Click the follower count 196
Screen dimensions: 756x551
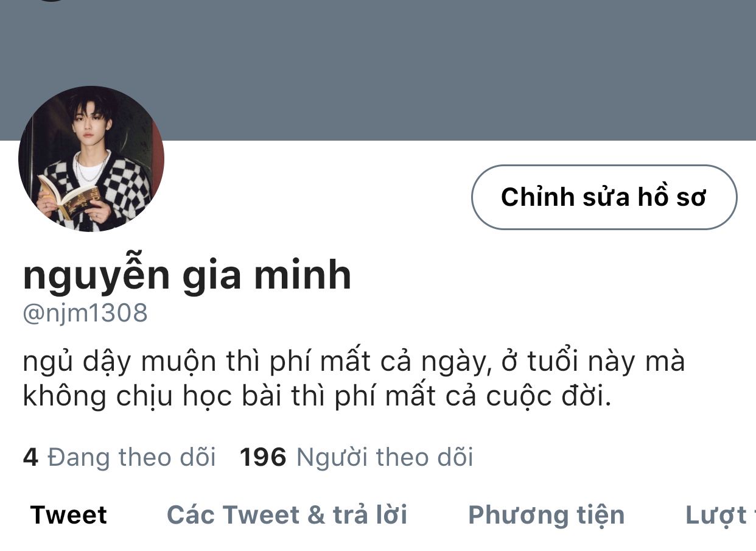point(263,457)
